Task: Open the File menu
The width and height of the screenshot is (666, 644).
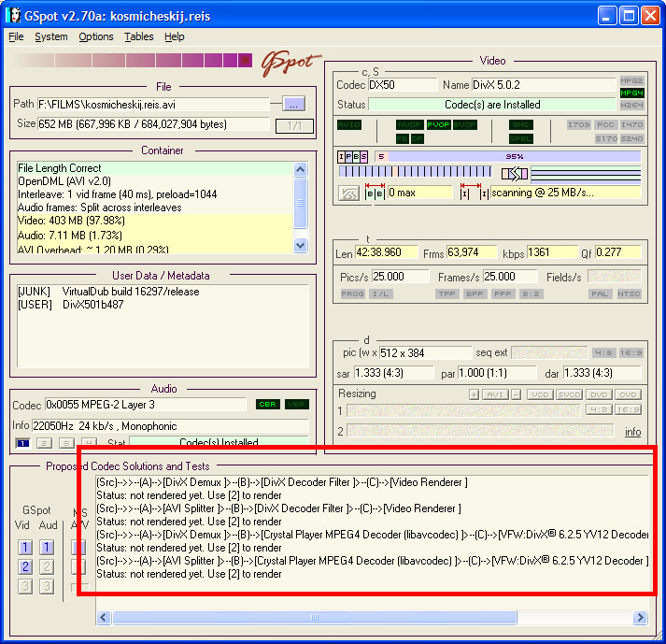Action: click(x=16, y=37)
